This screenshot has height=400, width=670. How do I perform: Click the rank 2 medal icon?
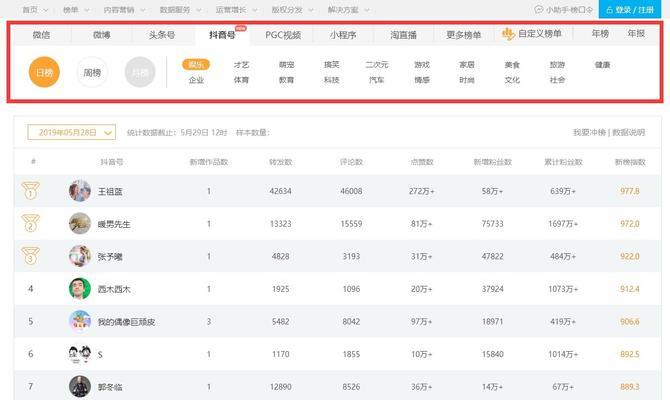click(x=30, y=223)
